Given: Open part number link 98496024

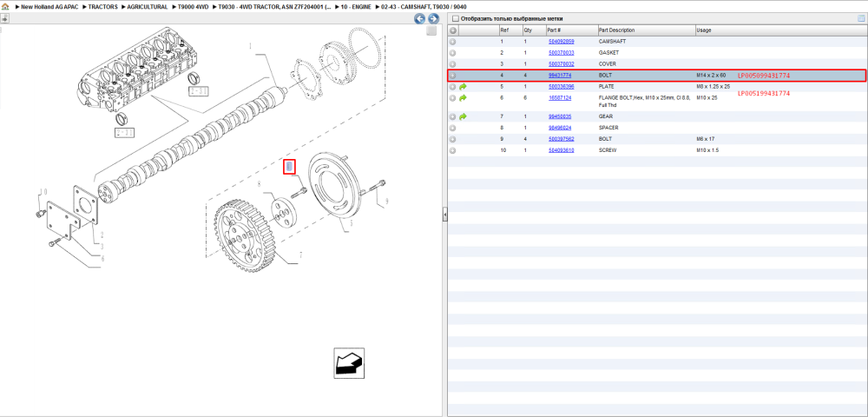Looking at the screenshot, I should pos(560,128).
